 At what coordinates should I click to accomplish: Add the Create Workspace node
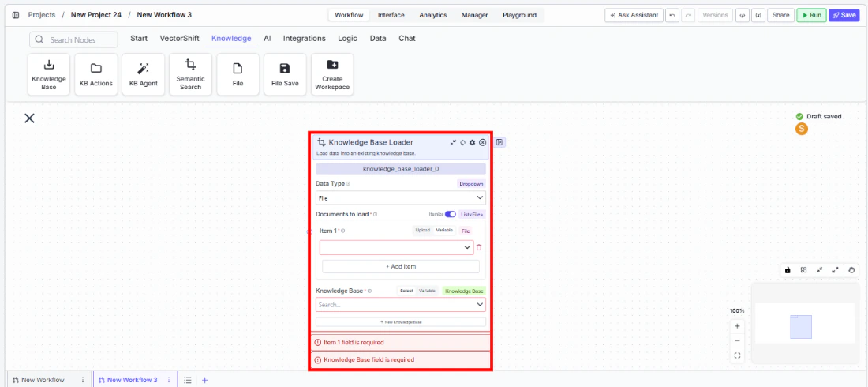click(x=332, y=74)
